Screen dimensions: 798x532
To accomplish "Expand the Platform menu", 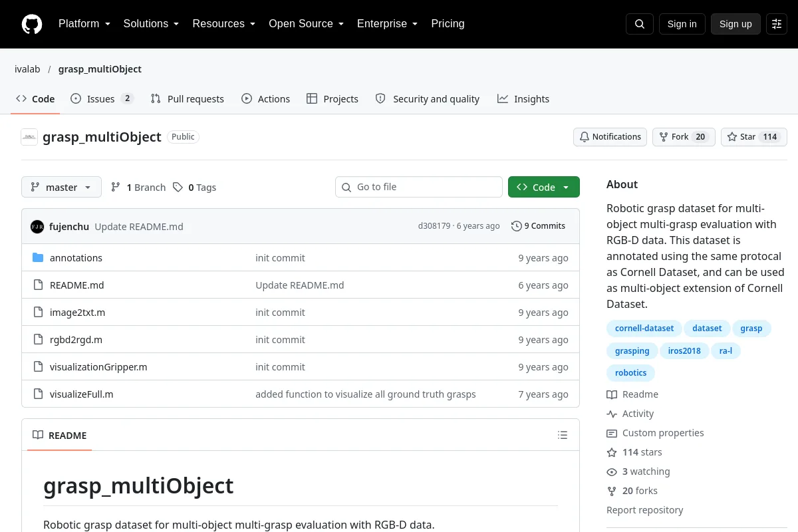I will [x=84, y=24].
